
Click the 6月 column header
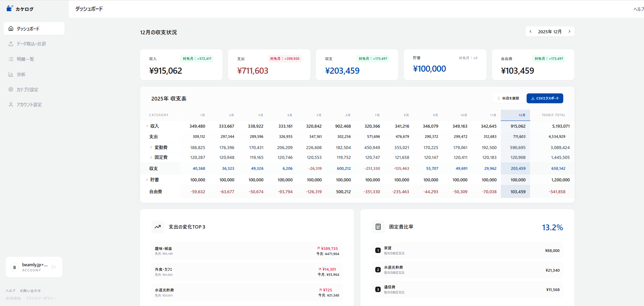coord(348,115)
